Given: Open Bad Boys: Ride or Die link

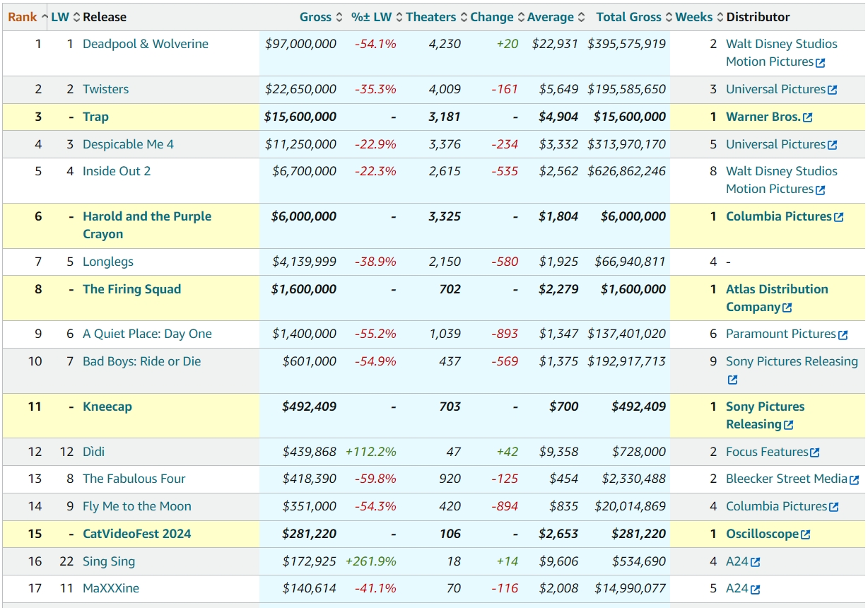Looking at the screenshot, I should click(141, 361).
